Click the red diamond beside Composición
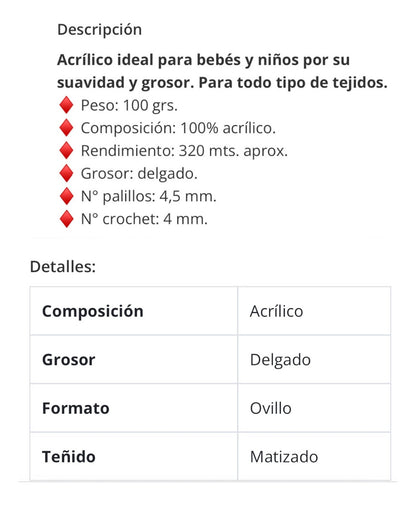This screenshot has height=505, width=416. (x=66, y=128)
